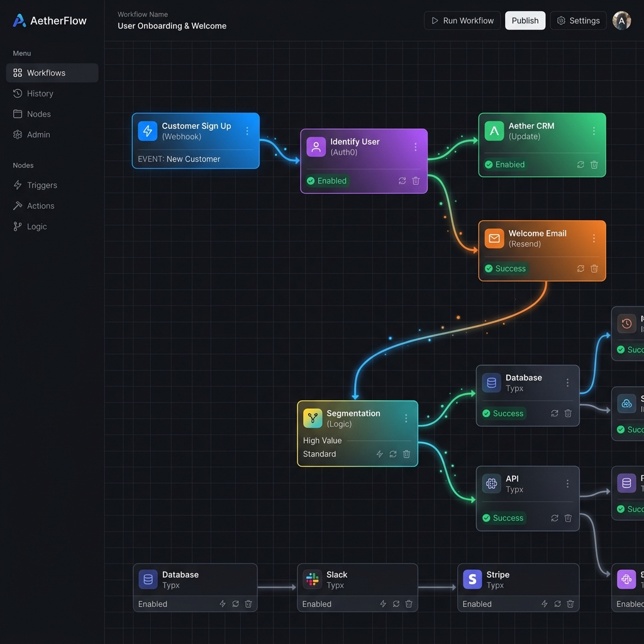Open Customer Sign Up node options menu
The width and height of the screenshot is (644, 644).
point(247,131)
